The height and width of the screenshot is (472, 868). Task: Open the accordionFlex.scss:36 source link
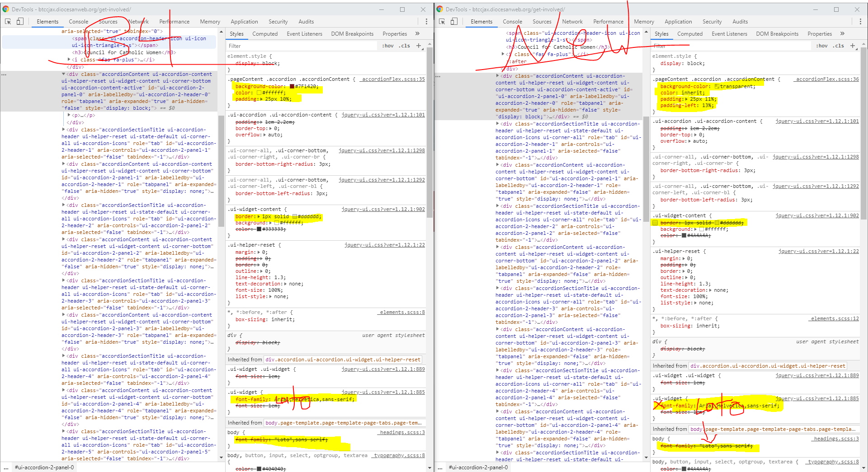827,79
